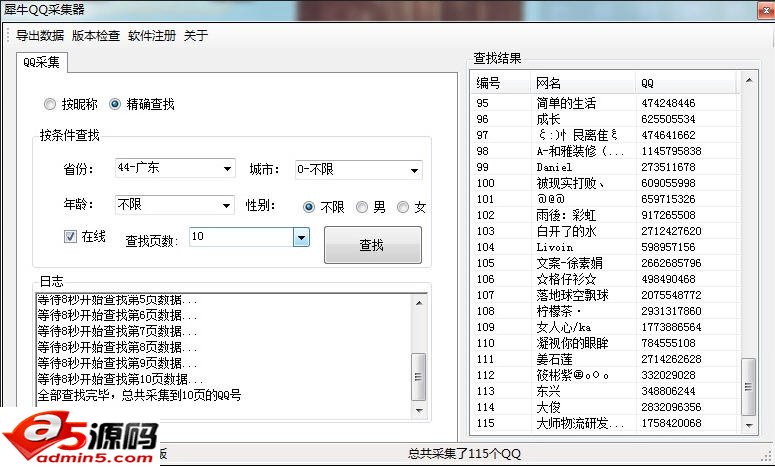Toggle the 在线 checkbox
775x467 pixels.
(70, 236)
